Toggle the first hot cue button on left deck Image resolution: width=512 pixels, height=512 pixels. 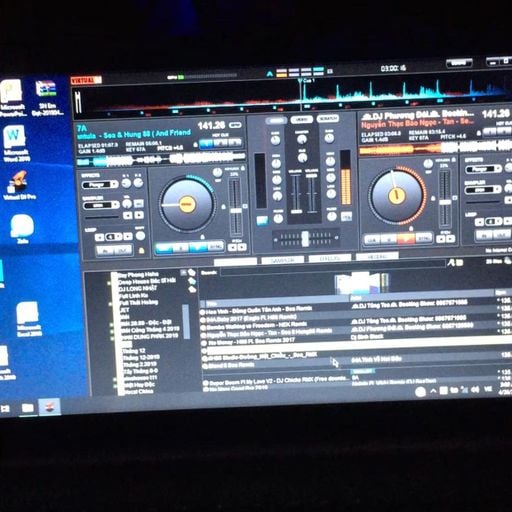pyautogui.click(x=206, y=144)
